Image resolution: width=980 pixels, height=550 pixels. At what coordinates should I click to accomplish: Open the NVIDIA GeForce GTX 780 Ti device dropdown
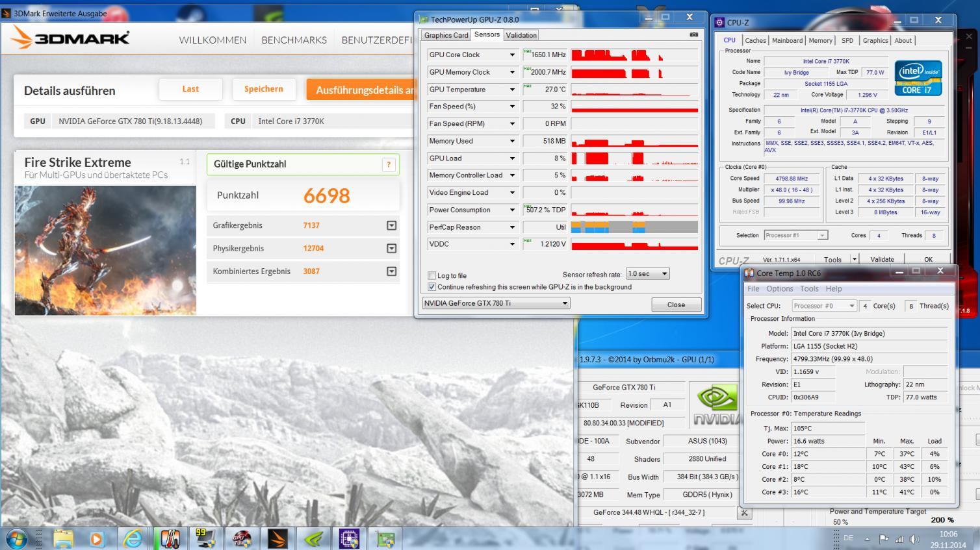tap(496, 303)
